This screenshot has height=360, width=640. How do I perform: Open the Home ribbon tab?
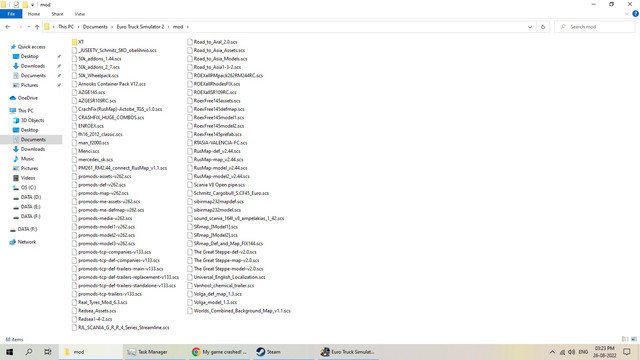pyautogui.click(x=34, y=14)
